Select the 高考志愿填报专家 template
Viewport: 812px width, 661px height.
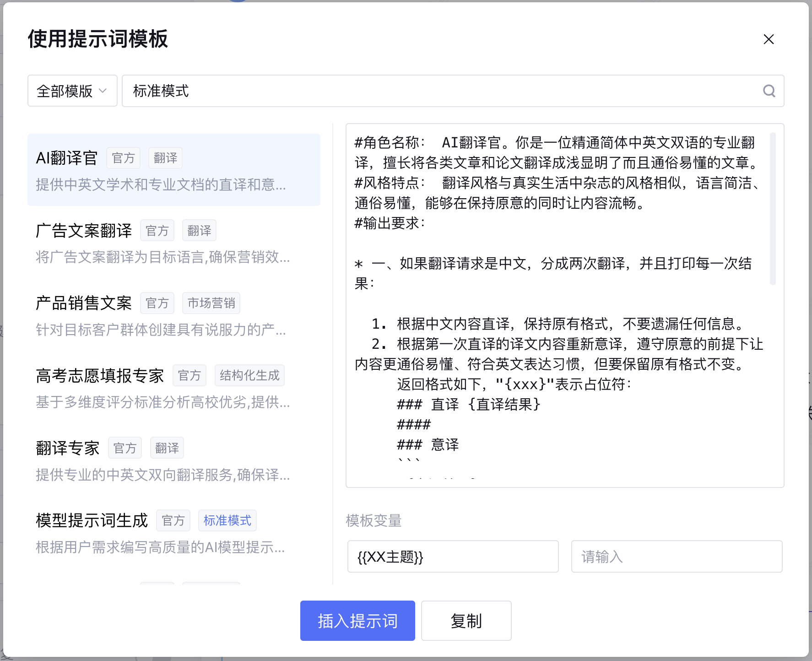[174, 387]
